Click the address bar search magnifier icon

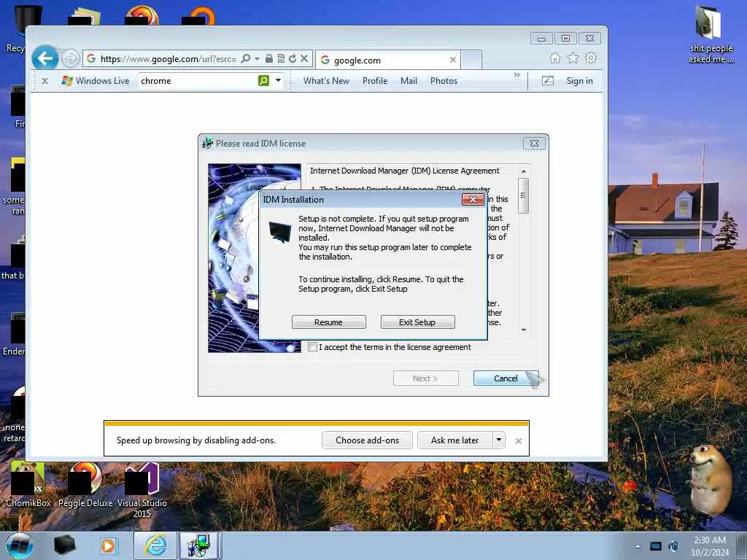click(x=246, y=58)
